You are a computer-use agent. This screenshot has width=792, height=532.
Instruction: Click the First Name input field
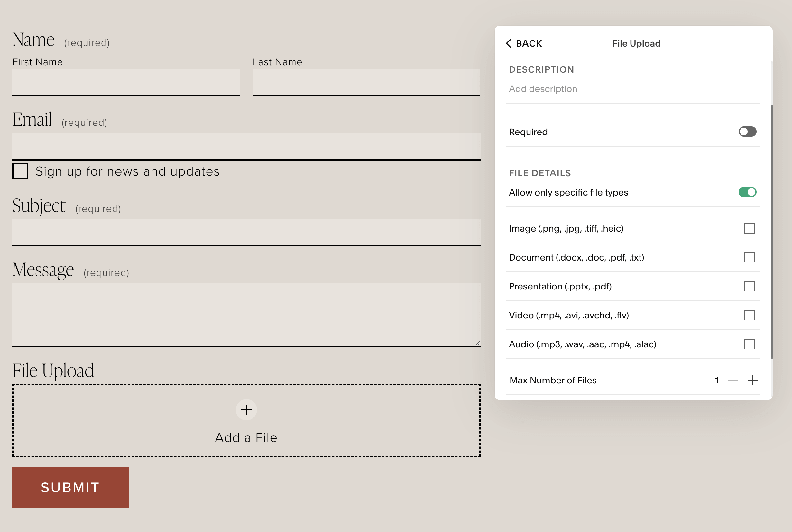click(126, 82)
